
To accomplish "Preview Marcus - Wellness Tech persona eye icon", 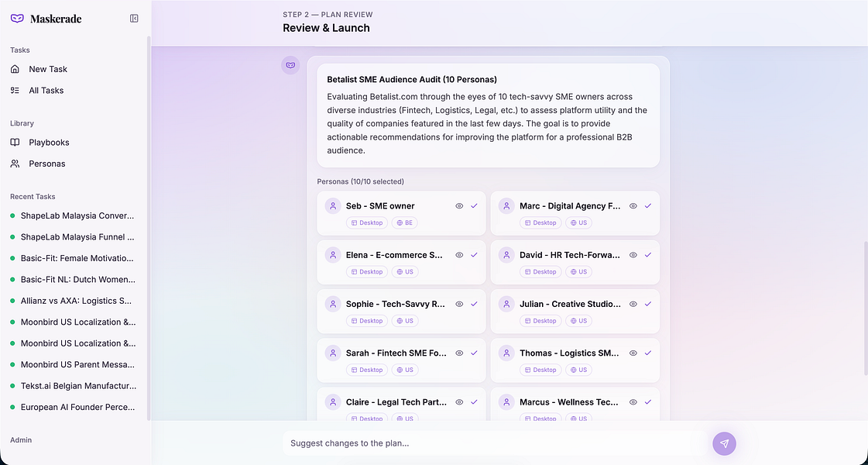I will [x=633, y=401].
